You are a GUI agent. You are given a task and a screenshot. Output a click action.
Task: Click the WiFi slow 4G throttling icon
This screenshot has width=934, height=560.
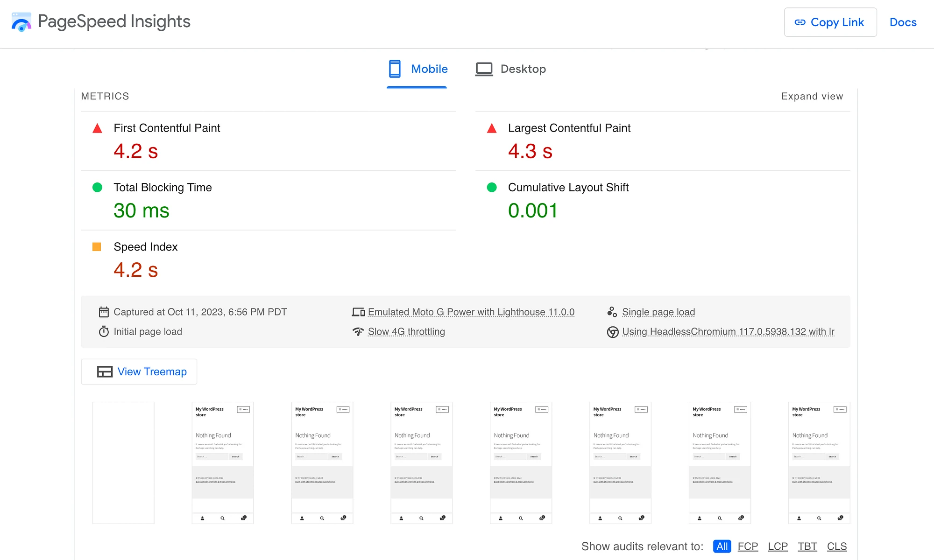tap(358, 331)
